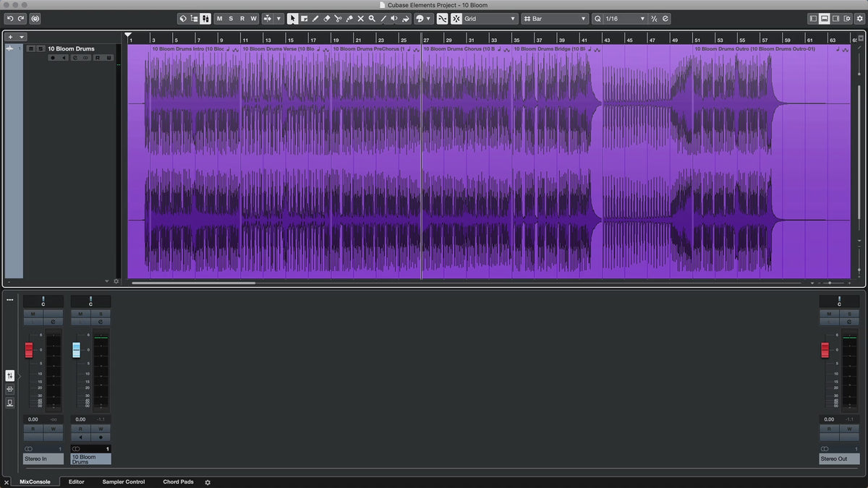This screenshot has width=868, height=488.
Task: Click the blue 10 Bloom Drums fader
Action: [76, 350]
